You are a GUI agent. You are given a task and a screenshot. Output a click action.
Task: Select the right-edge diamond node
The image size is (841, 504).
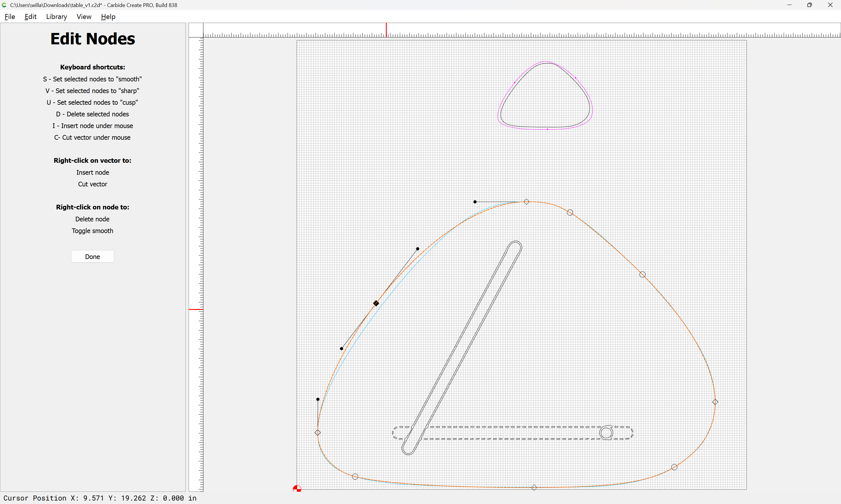click(715, 402)
